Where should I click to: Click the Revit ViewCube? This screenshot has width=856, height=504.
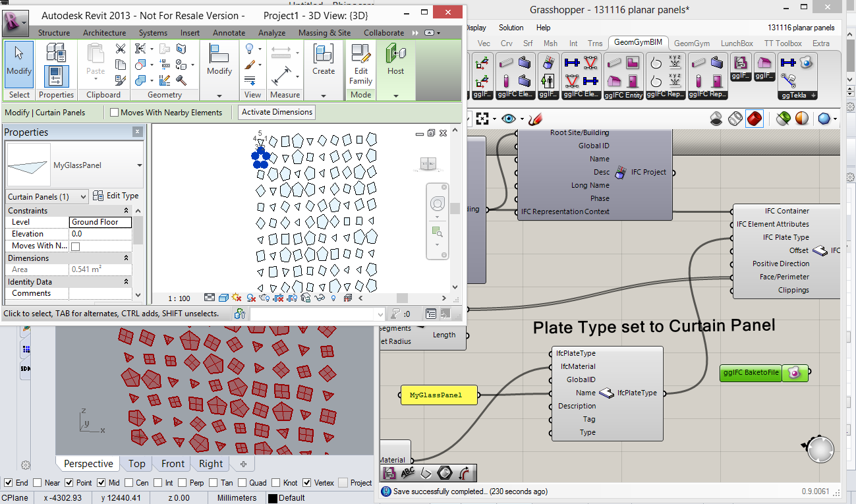(x=428, y=163)
